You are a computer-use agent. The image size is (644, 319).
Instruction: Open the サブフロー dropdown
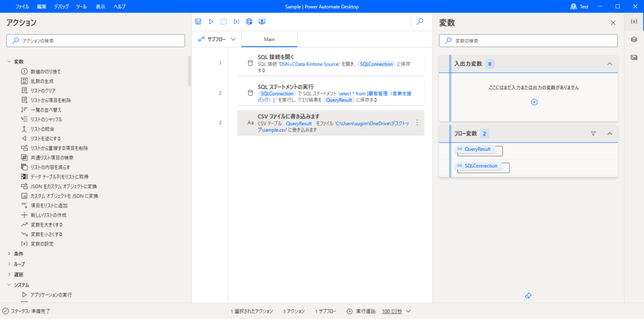tap(217, 39)
